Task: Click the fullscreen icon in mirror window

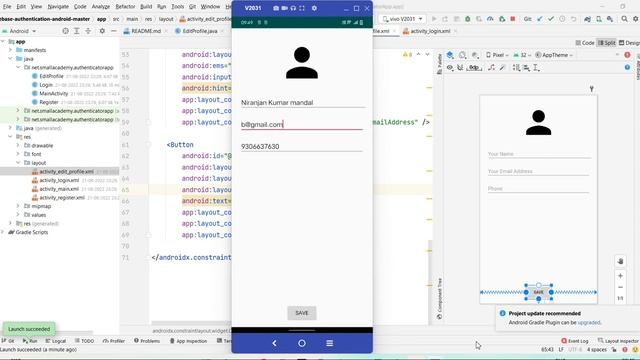Action: 302,8
